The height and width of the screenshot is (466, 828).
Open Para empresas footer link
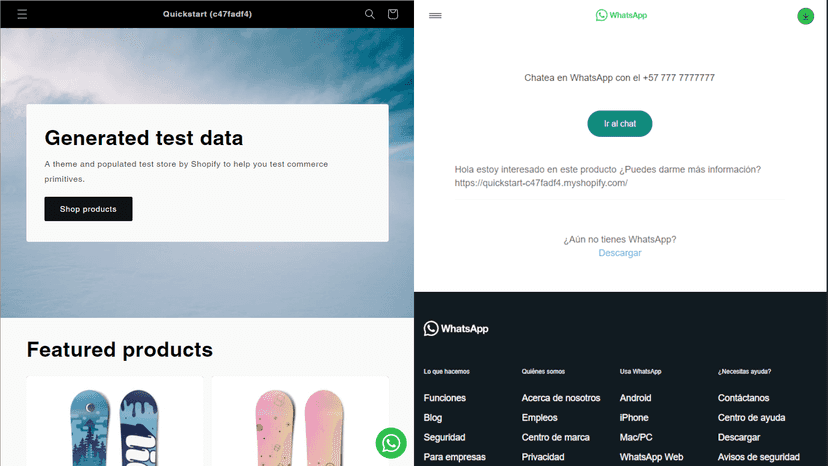coord(454,457)
